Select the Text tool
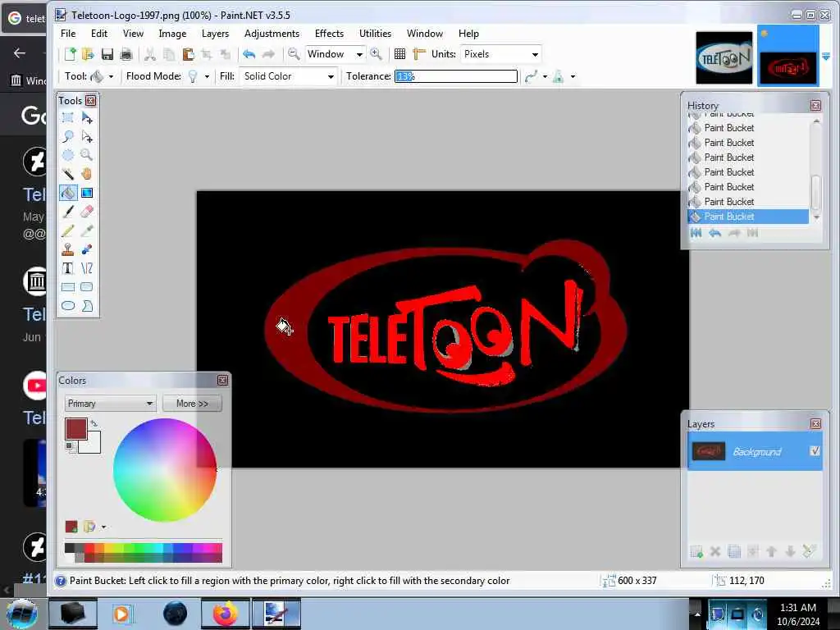Viewport: 840px width, 630px height. (68, 268)
